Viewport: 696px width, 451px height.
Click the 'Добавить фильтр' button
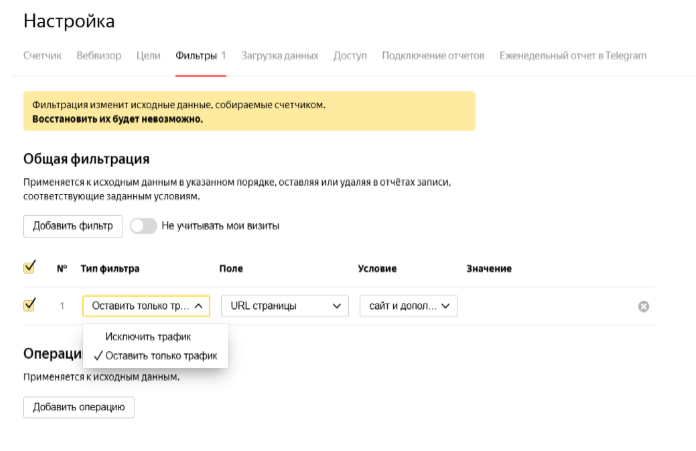(73, 225)
